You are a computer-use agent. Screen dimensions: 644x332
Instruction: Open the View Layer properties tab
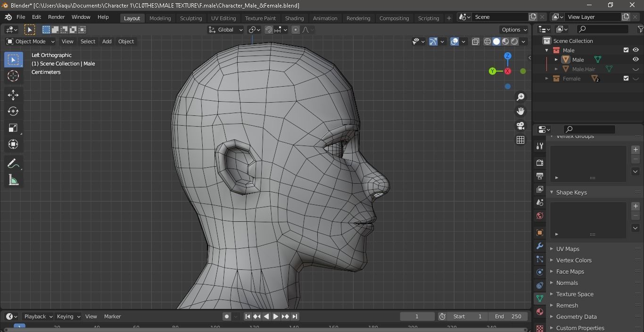point(540,189)
